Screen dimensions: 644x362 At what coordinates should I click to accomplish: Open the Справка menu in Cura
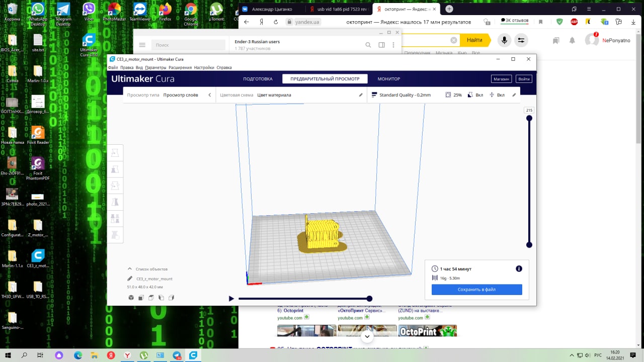(224, 67)
